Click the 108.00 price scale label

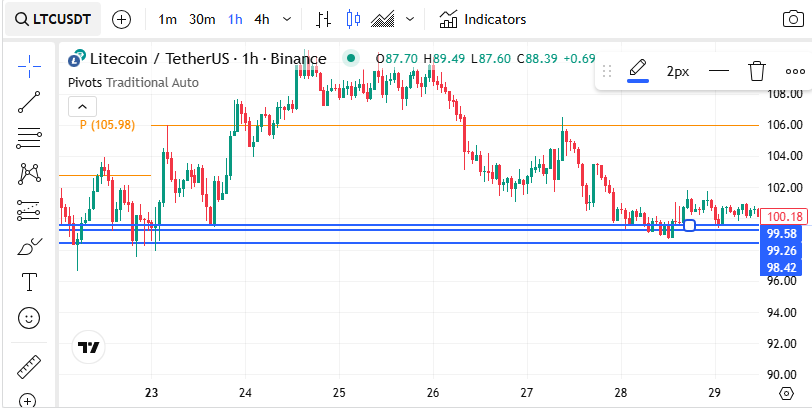click(786, 94)
